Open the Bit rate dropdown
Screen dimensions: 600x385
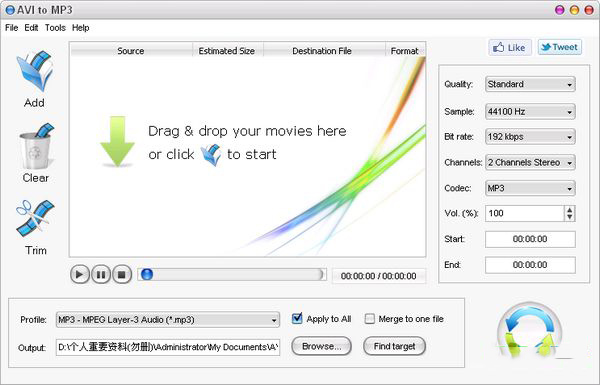pyautogui.click(x=530, y=137)
